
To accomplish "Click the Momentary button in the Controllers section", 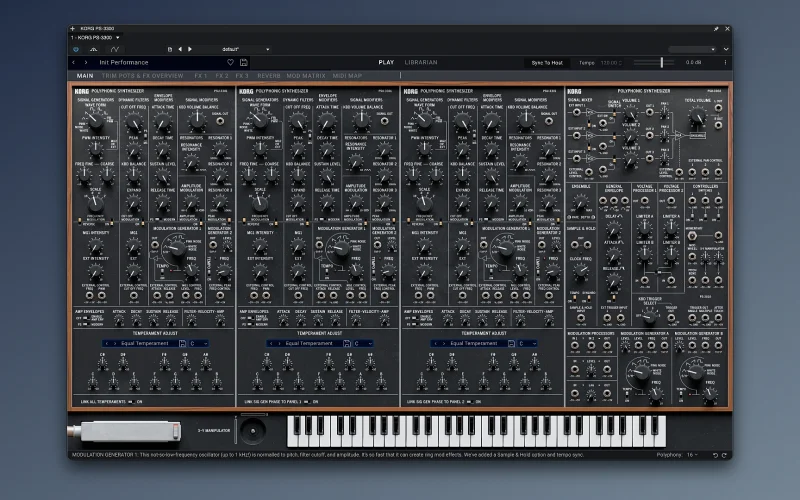I will 692,236.
